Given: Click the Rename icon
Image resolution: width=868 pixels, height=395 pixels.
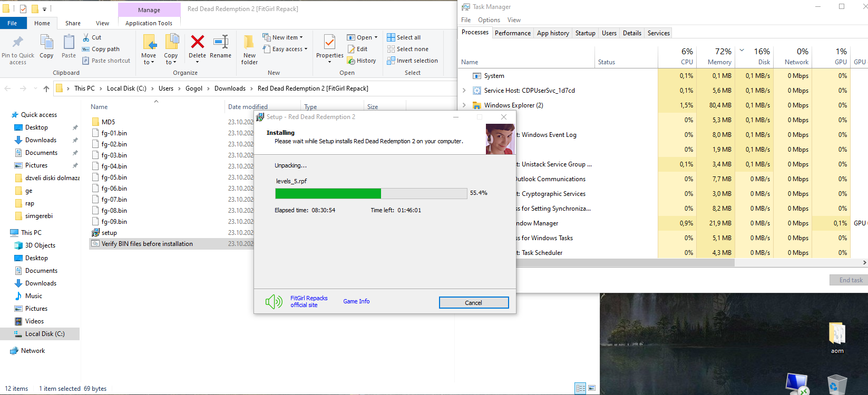Looking at the screenshot, I should click(220, 42).
